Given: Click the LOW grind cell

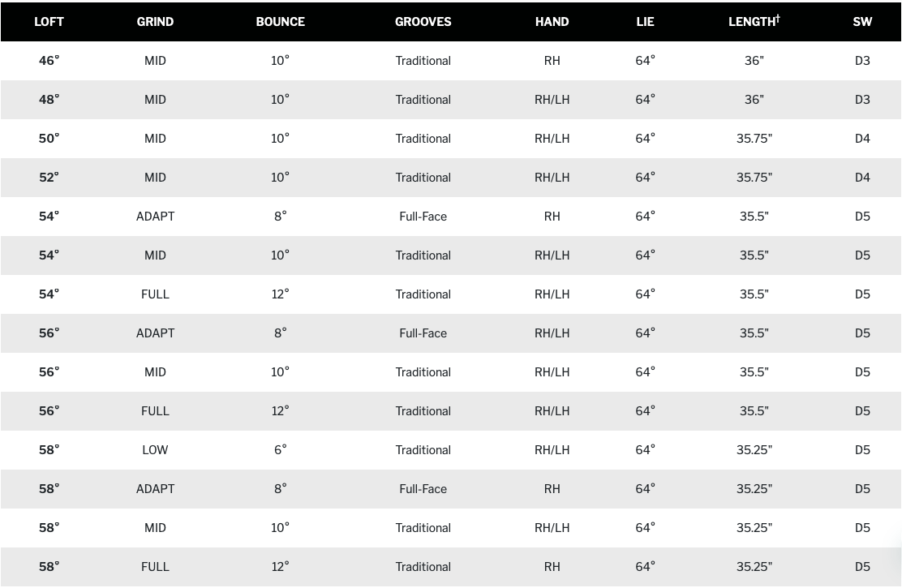Looking at the screenshot, I should pos(155,450).
